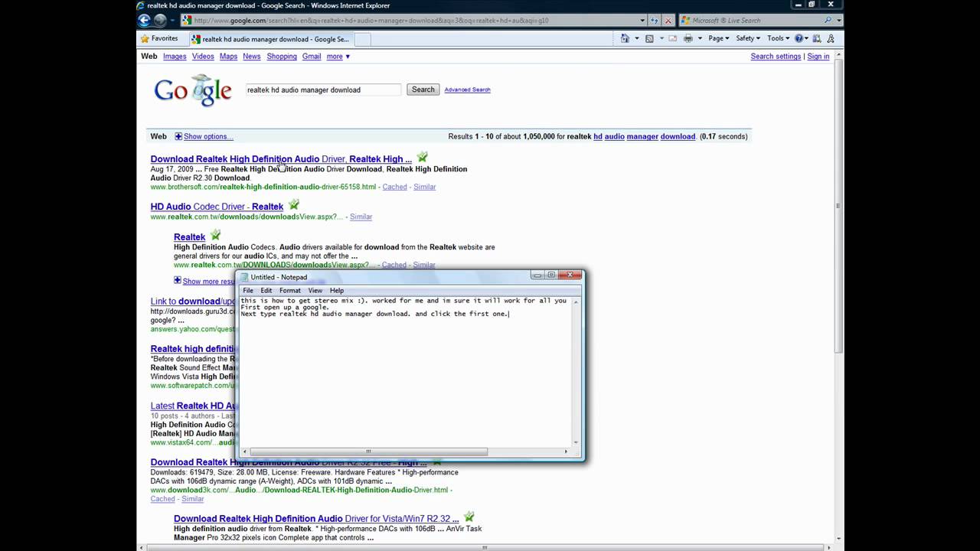Open the Favorites star button
The image size is (980, 551).
coord(159,38)
